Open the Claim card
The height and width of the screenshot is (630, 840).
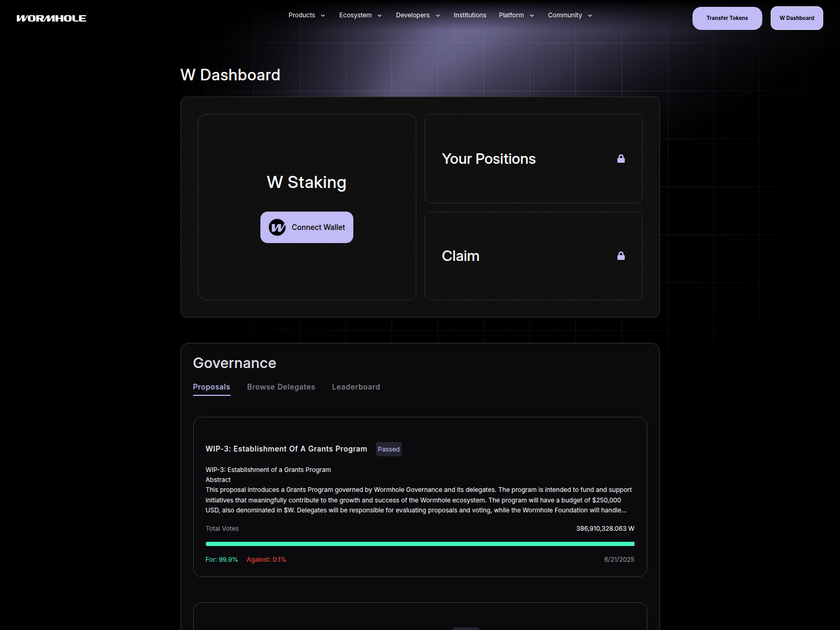click(533, 256)
